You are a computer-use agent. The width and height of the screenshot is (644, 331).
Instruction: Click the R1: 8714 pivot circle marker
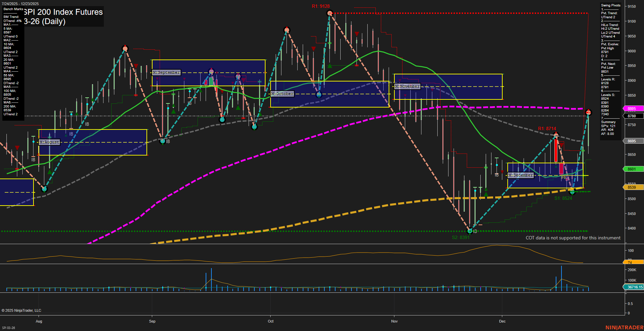(556, 136)
